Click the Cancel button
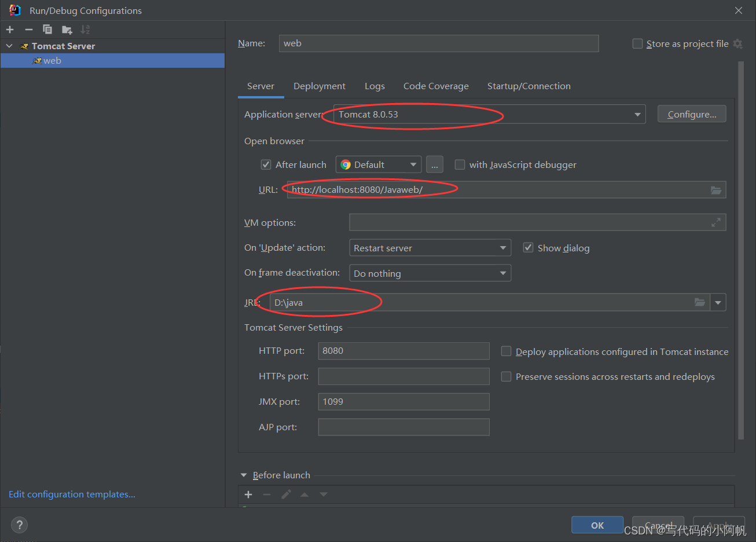This screenshot has height=542, width=756. point(658,525)
